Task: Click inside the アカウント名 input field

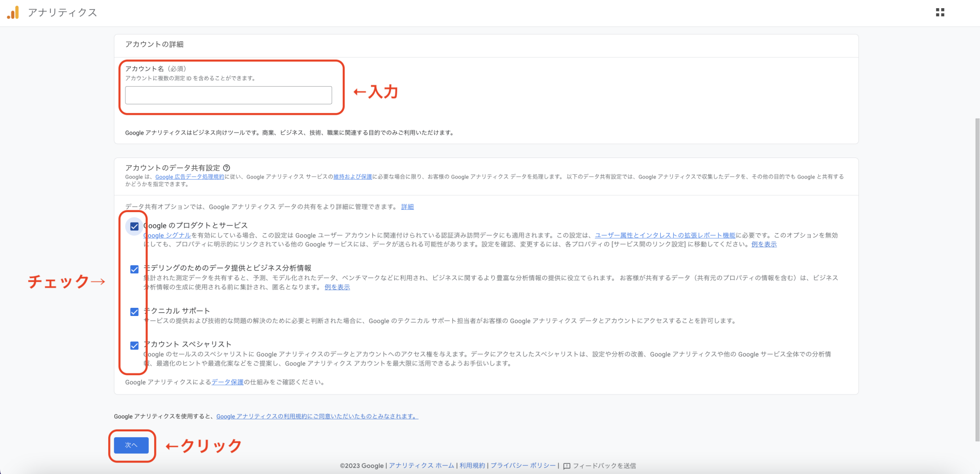Action: 228,95
